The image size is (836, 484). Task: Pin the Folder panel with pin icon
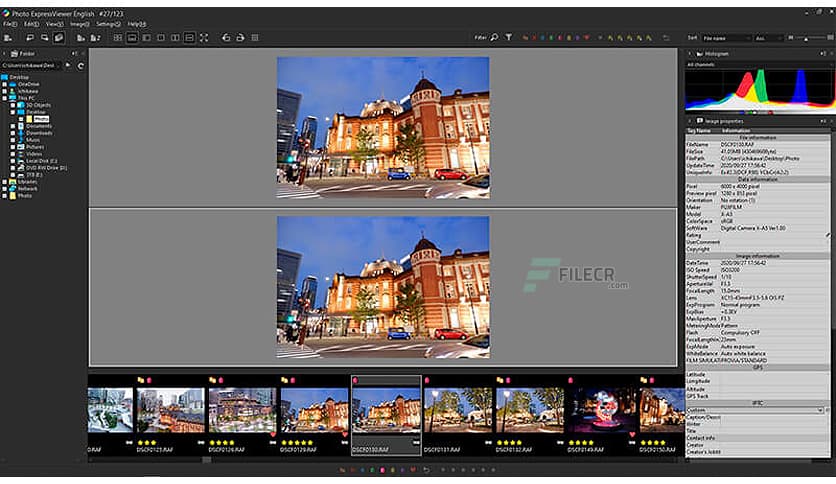click(74, 54)
